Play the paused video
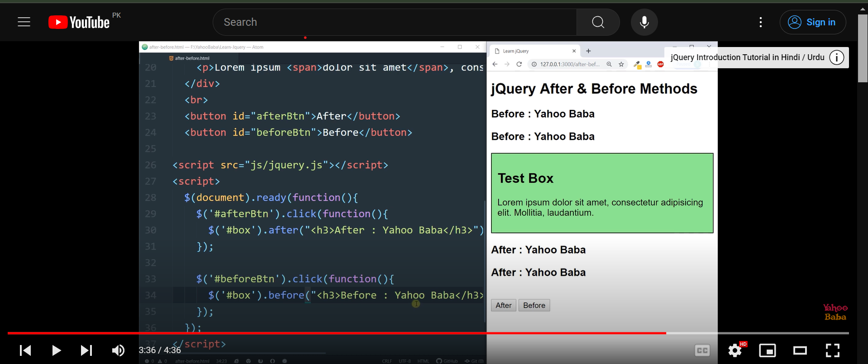Screen dimensions: 868x364 56,350
